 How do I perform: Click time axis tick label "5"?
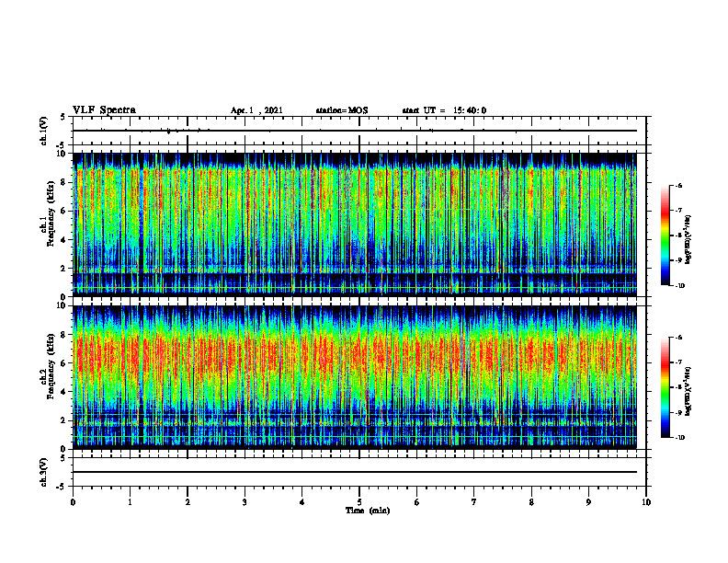(x=359, y=502)
